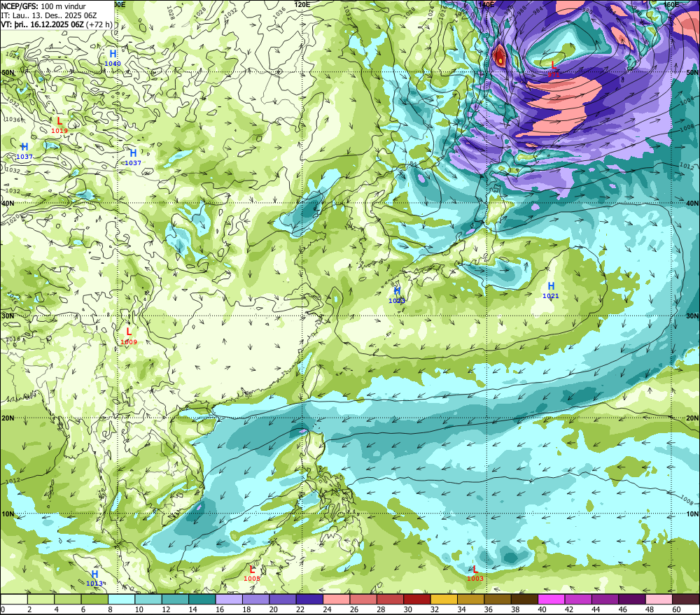
Task: Click the 'IT: Lau.. 13. Des.. 2025 06Z' line
Action: [49, 15]
